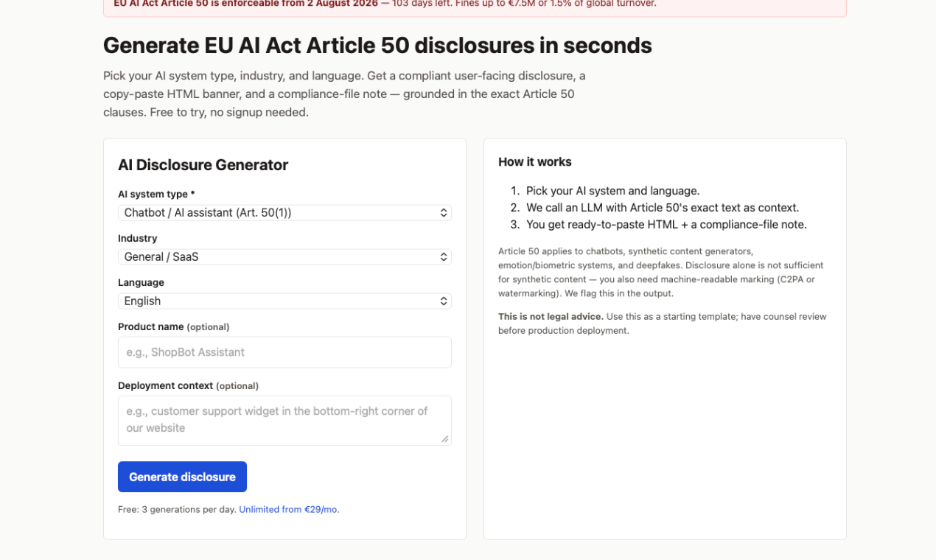The image size is (936, 560).
Task: Change the Chatbot / AI assistant selection
Action: pos(284,212)
